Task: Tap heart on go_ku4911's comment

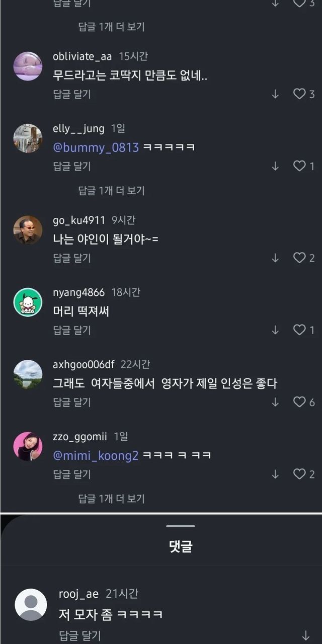Action: point(300,258)
